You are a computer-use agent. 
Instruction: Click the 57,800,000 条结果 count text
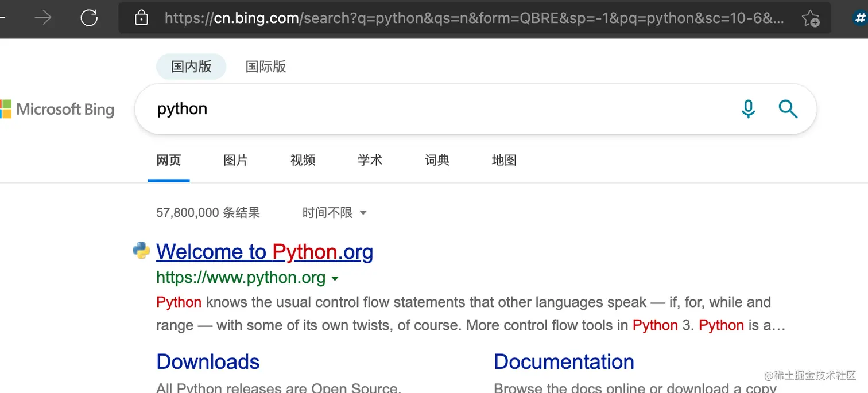point(208,213)
